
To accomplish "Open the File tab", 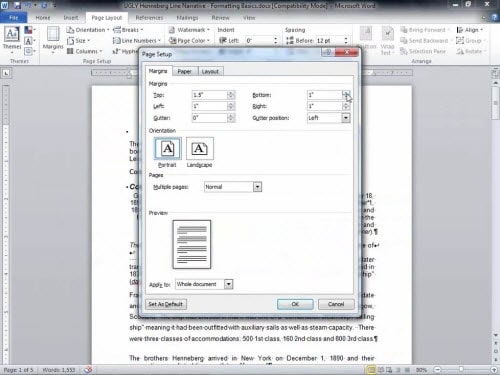I will pos(13,18).
